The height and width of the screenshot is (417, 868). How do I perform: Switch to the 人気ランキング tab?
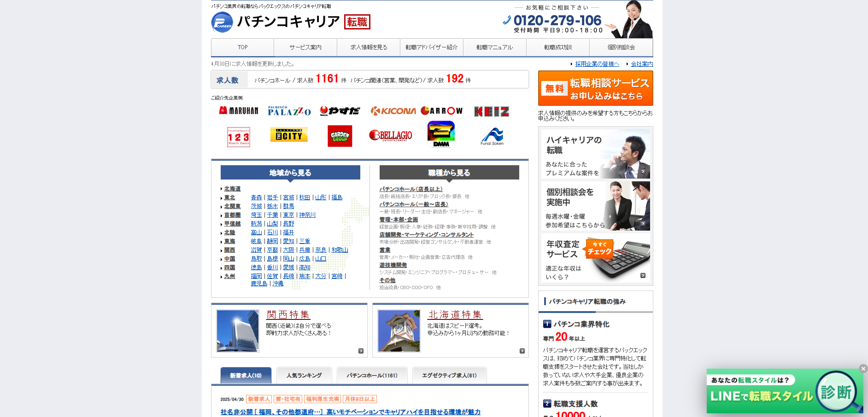pos(304,376)
